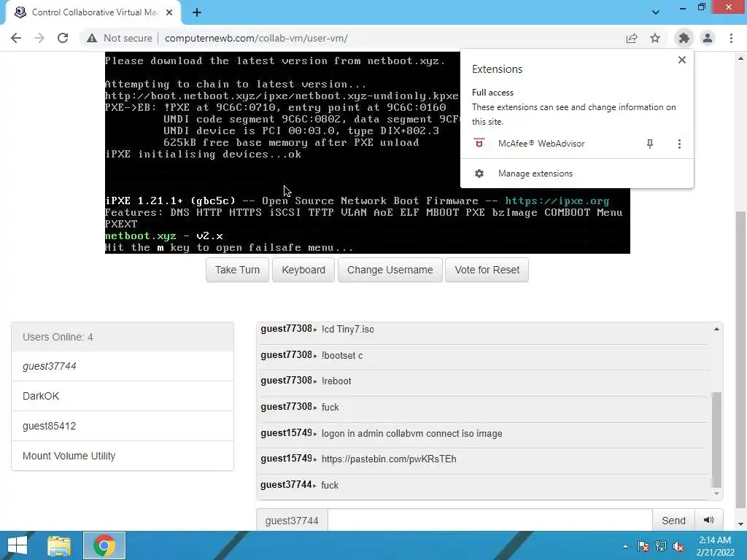747x560 pixels.
Task: Open the on-screen Keyboard button
Action: (x=303, y=270)
